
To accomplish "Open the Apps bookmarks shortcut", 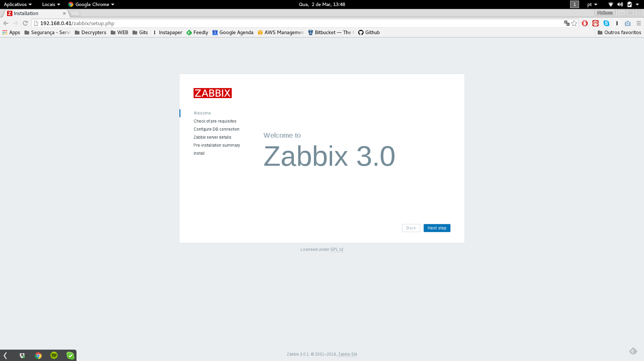I will [x=11, y=33].
